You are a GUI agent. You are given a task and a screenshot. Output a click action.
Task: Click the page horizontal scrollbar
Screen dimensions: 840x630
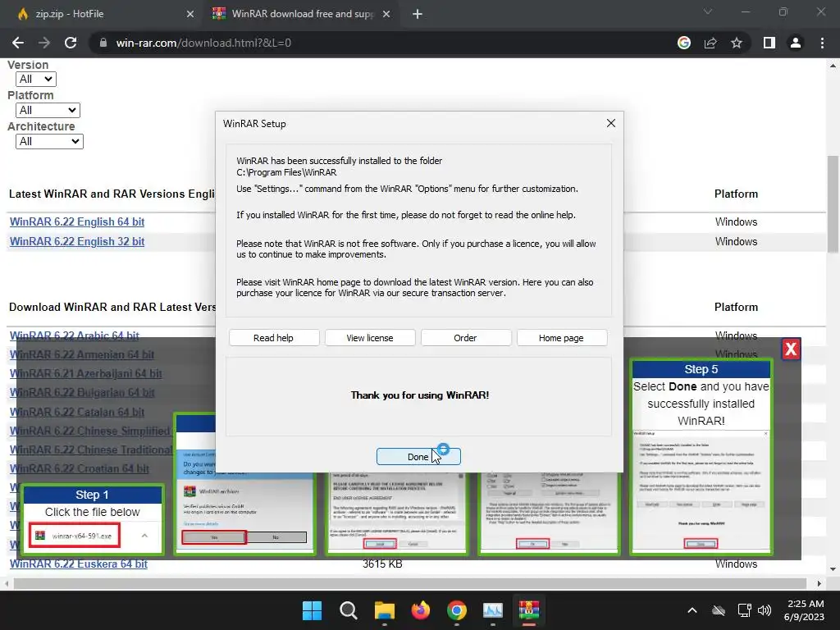click(x=410, y=583)
